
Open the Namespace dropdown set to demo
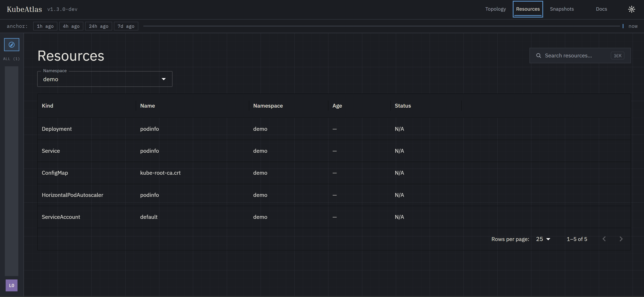point(105,79)
